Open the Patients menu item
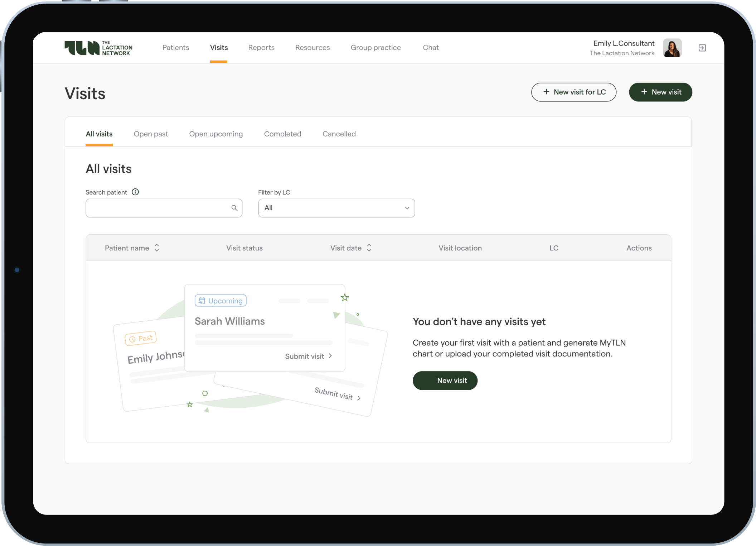Image resolution: width=756 pixels, height=546 pixels. (175, 48)
